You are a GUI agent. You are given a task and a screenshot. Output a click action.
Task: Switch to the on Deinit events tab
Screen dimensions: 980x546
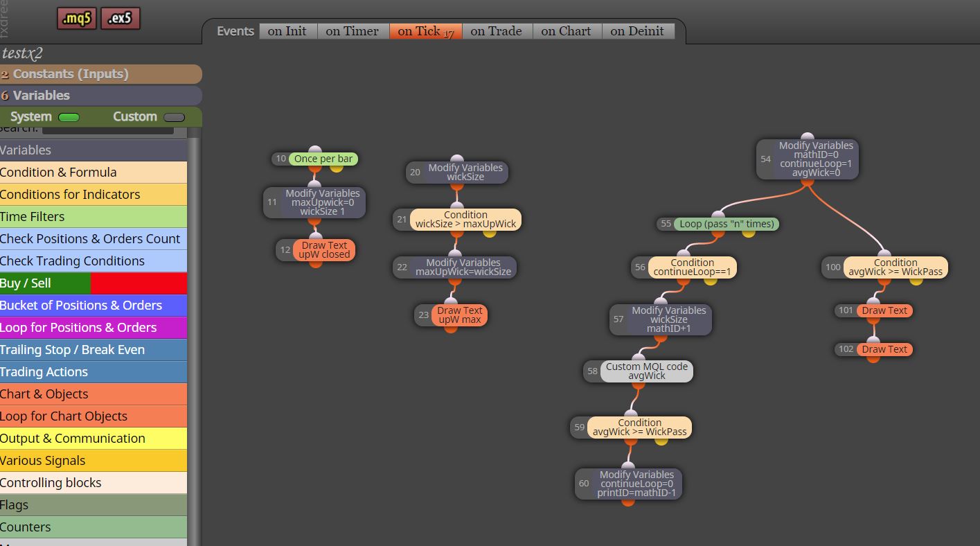click(638, 31)
